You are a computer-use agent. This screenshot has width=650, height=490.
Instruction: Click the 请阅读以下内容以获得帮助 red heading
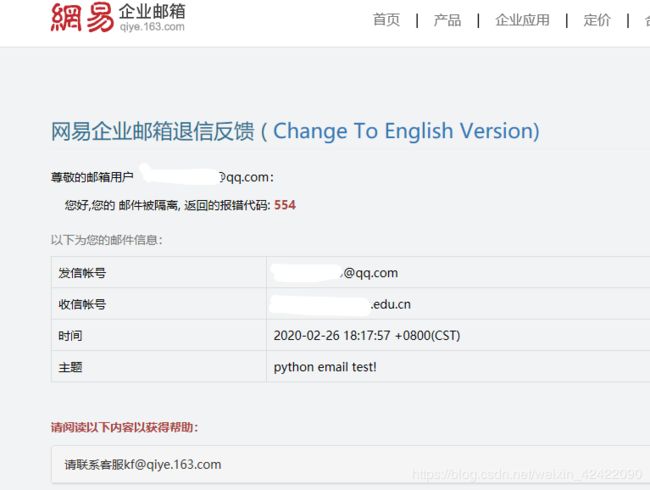[x=124, y=427]
